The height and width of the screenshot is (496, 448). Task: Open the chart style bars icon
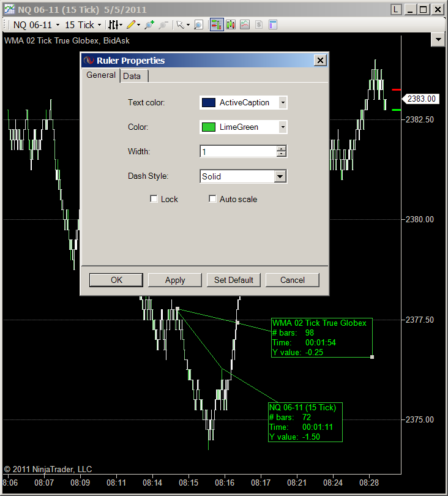click(113, 24)
